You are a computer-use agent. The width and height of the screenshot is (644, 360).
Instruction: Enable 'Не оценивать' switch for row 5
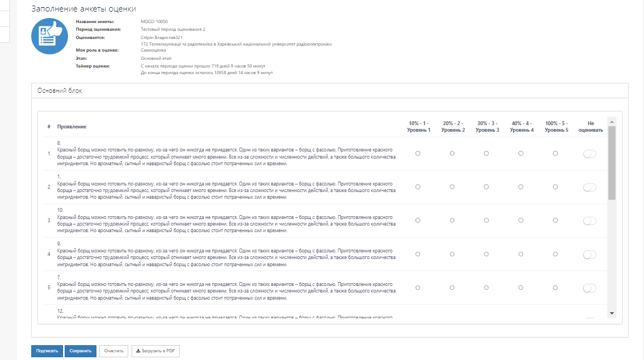589,288
